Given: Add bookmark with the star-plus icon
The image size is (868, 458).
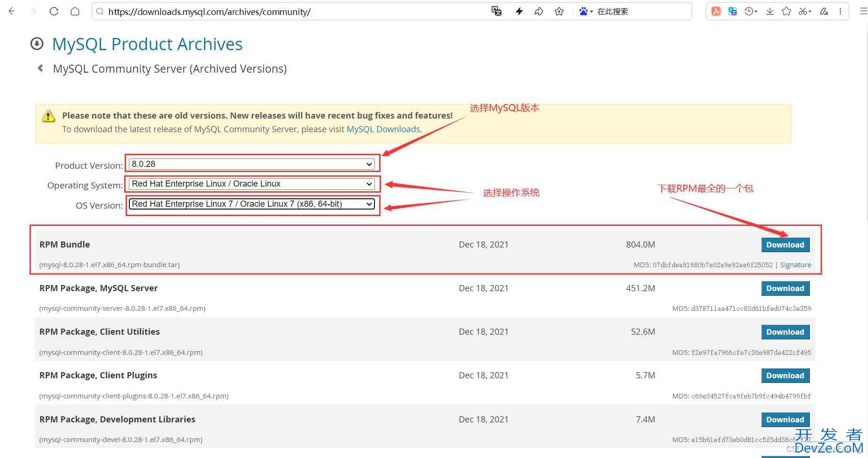Looking at the screenshot, I should (559, 11).
